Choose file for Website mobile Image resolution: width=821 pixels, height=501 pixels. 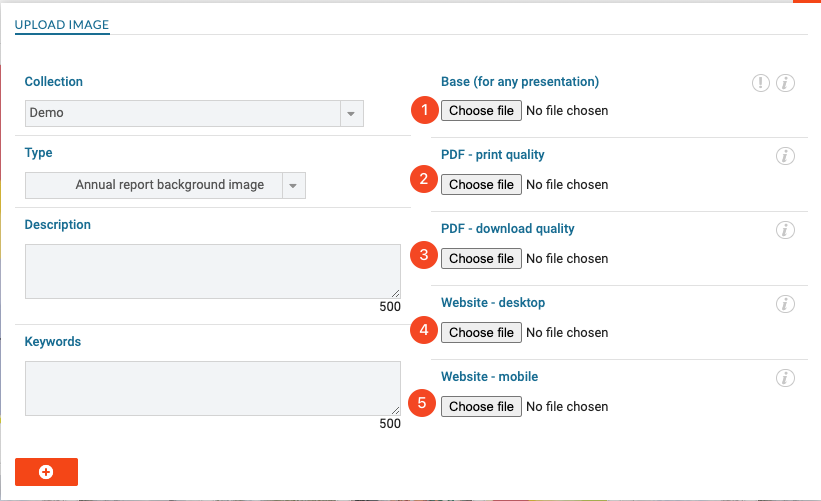coord(481,406)
